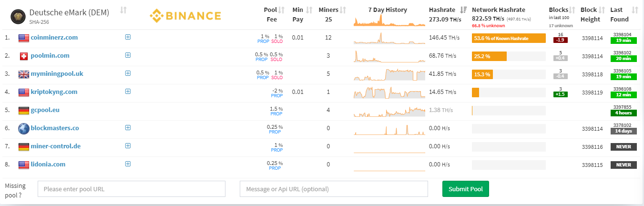644x206 pixels.
Task: Click coinminerz.com 7 day history chart
Action: click(x=389, y=38)
